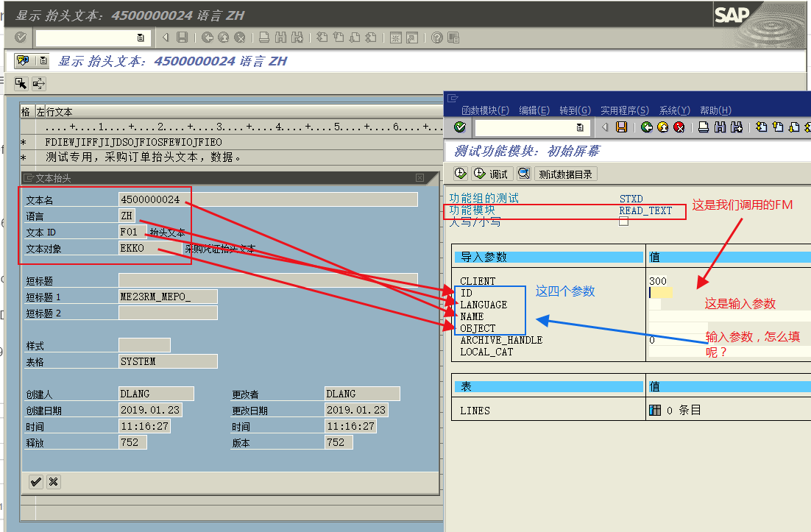Open the 系统(Y) menu
811x532 pixels.
674,110
